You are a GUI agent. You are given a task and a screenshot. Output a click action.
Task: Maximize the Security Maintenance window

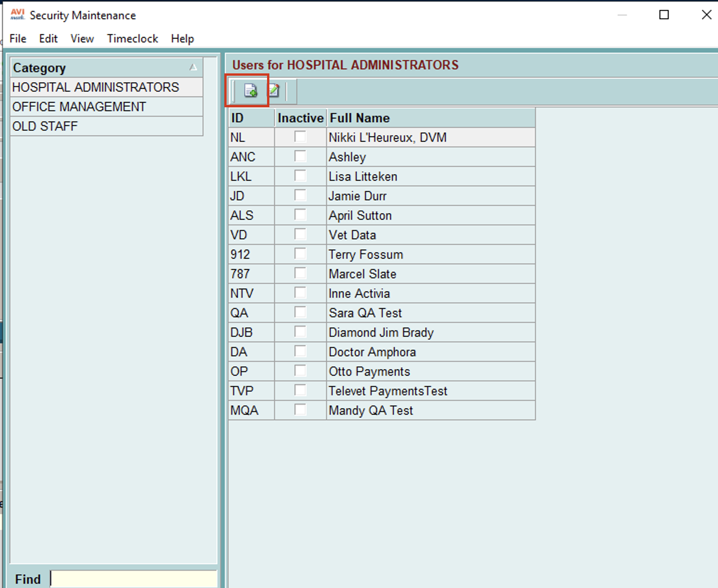tap(664, 15)
